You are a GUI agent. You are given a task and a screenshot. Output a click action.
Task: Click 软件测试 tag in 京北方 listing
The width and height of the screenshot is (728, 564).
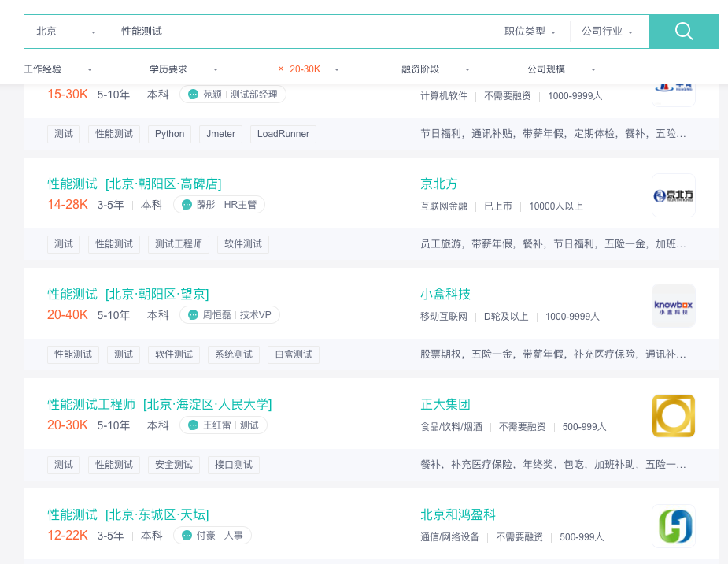point(243,244)
